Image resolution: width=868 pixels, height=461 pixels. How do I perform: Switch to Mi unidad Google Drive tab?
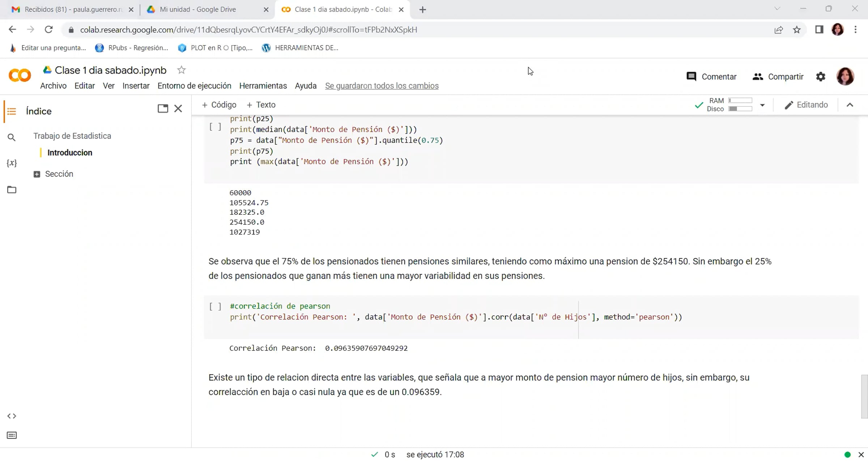[x=198, y=9]
